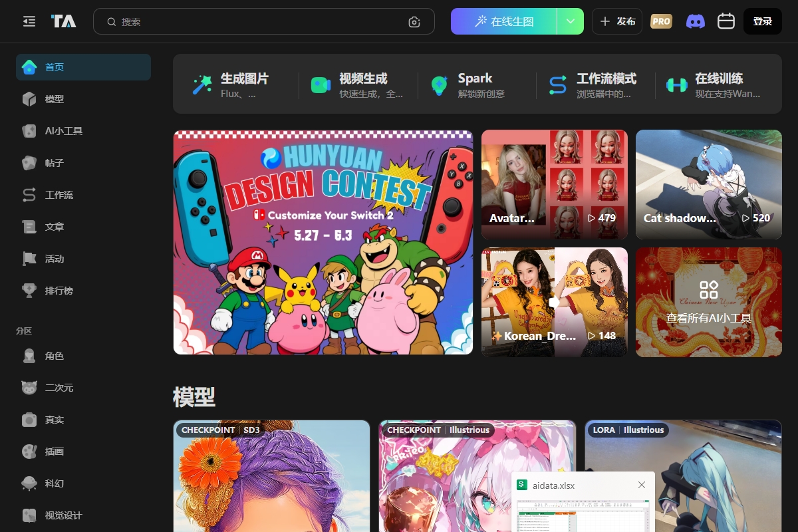Open 工作流 sidebar item
The image size is (798, 532).
[59, 195]
